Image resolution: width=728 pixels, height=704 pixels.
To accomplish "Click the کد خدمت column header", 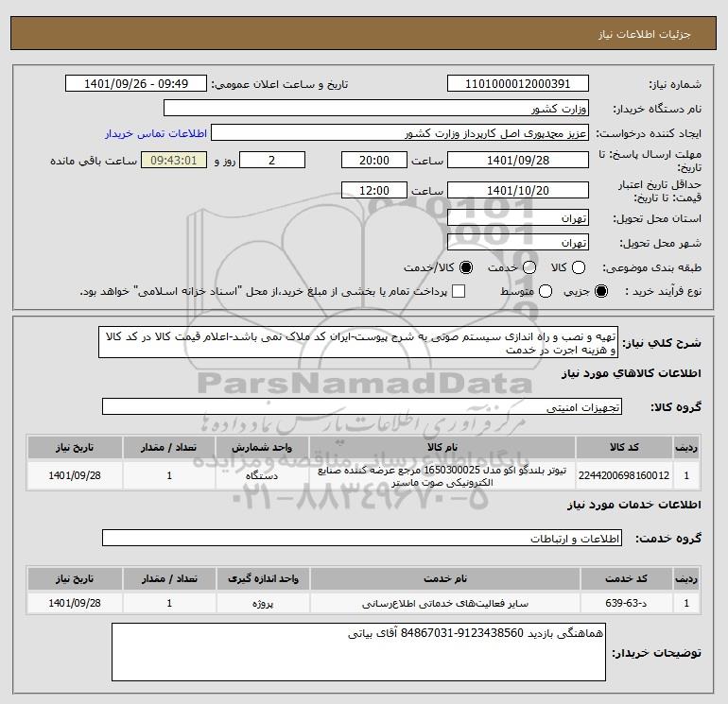I will click(x=626, y=578).
